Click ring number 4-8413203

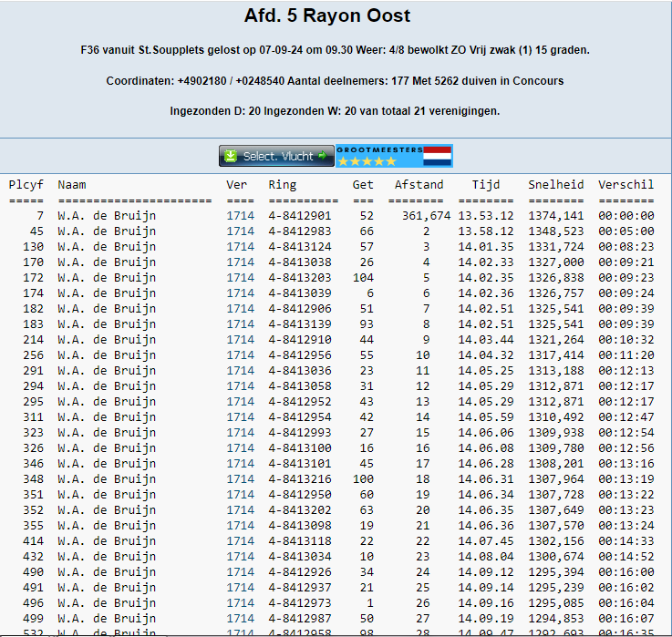(300, 278)
